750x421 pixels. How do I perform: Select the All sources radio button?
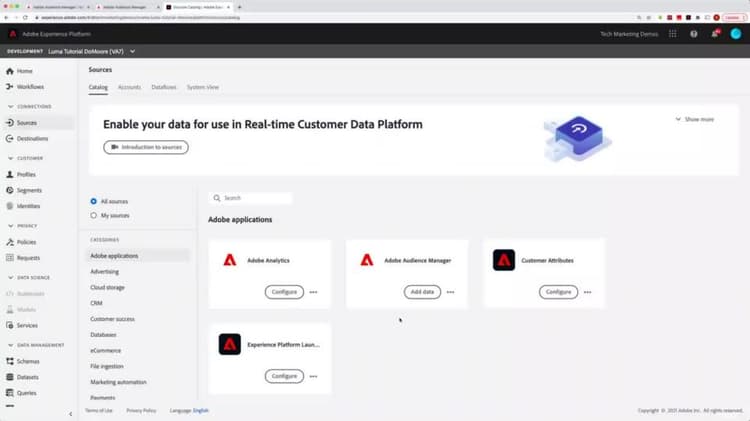[x=93, y=201]
